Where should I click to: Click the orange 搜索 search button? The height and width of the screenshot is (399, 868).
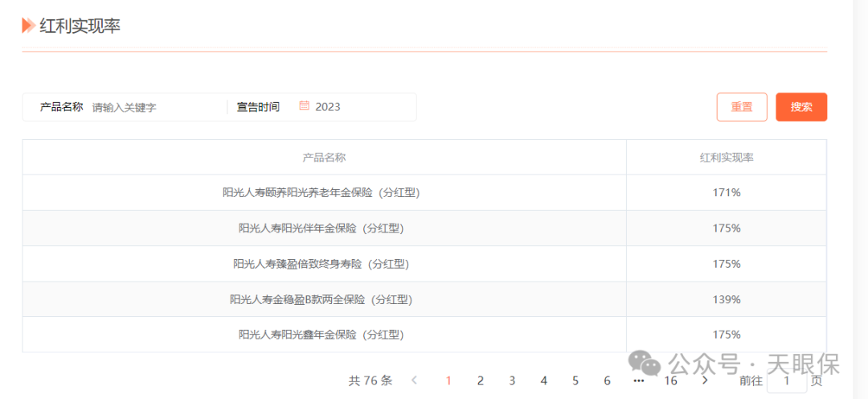(800, 107)
